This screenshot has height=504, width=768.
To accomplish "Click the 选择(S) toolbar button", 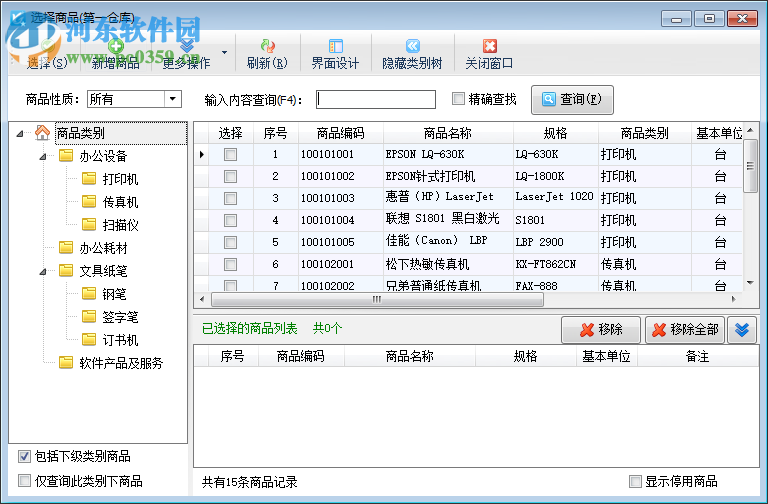I will pos(47,54).
